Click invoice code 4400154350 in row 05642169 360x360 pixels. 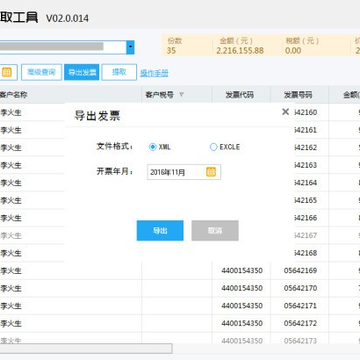pyautogui.click(x=242, y=270)
